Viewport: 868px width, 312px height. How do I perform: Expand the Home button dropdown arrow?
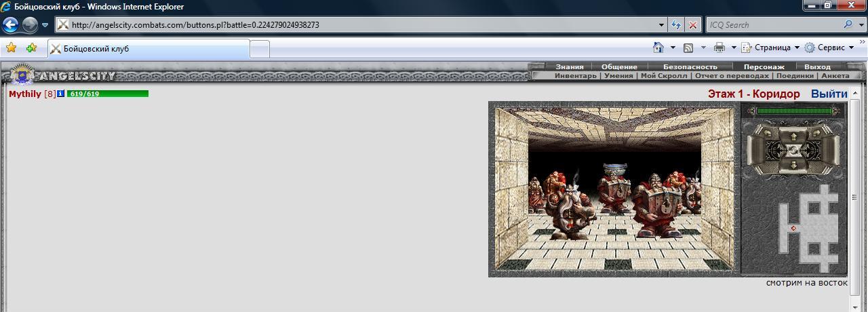pos(673,47)
